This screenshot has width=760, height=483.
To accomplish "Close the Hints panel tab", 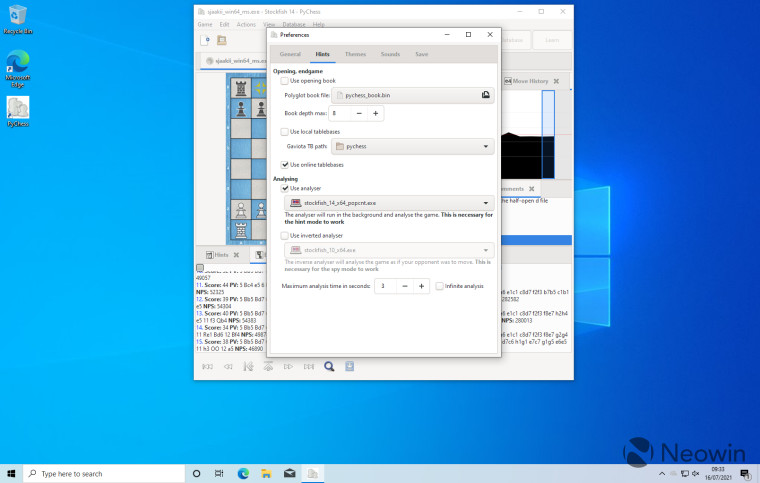I will click(x=236, y=255).
